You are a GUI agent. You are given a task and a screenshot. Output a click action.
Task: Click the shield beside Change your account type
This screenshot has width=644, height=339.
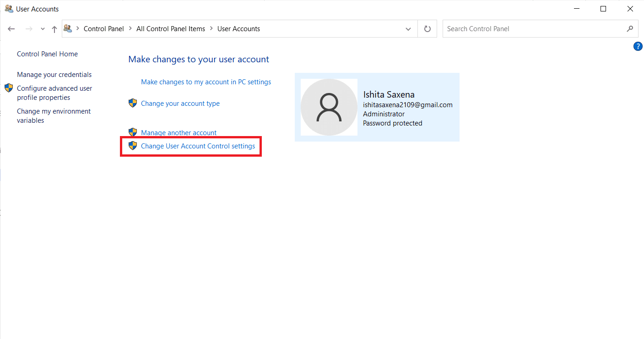point(133,103)
